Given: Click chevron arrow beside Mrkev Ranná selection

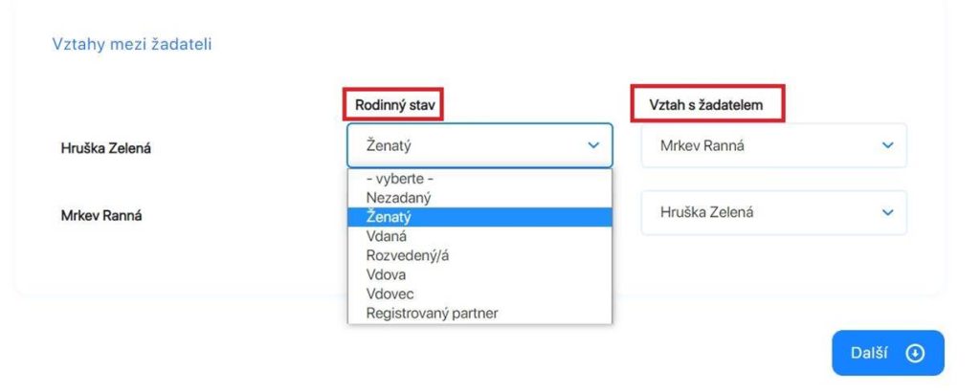Looking at the screenshot, I should [x=887, y=145].
